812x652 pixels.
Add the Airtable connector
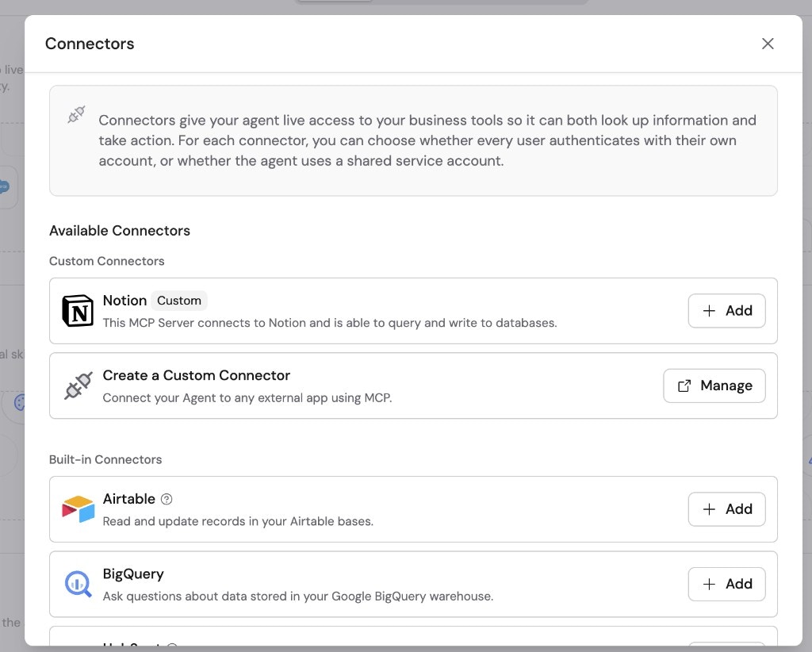click(x=726, y=509)
